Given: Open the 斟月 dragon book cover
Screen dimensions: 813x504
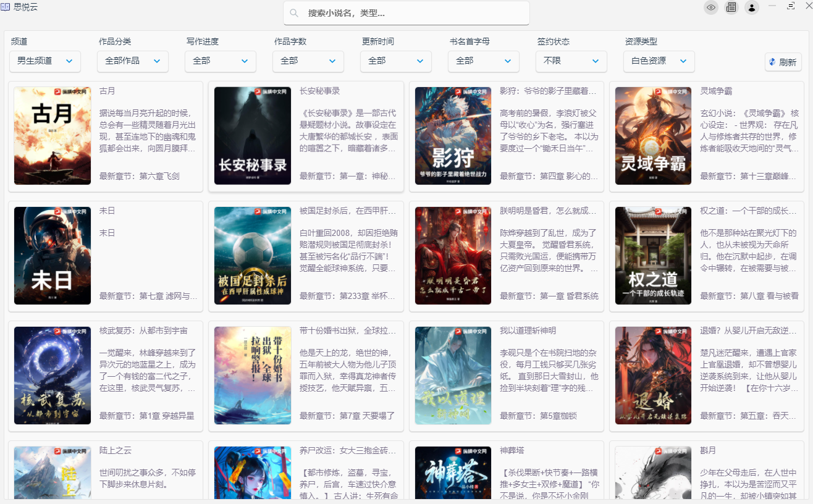Looking at the screenshot, I should pyautogui.click(x=653, y=472).
